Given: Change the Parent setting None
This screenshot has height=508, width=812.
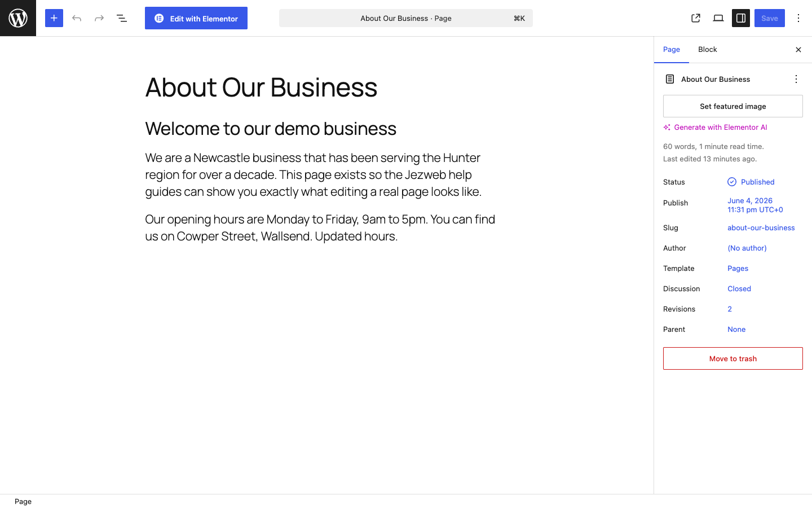Looking at the screenshot, I should pyautogui.click(x=736, y=329).
